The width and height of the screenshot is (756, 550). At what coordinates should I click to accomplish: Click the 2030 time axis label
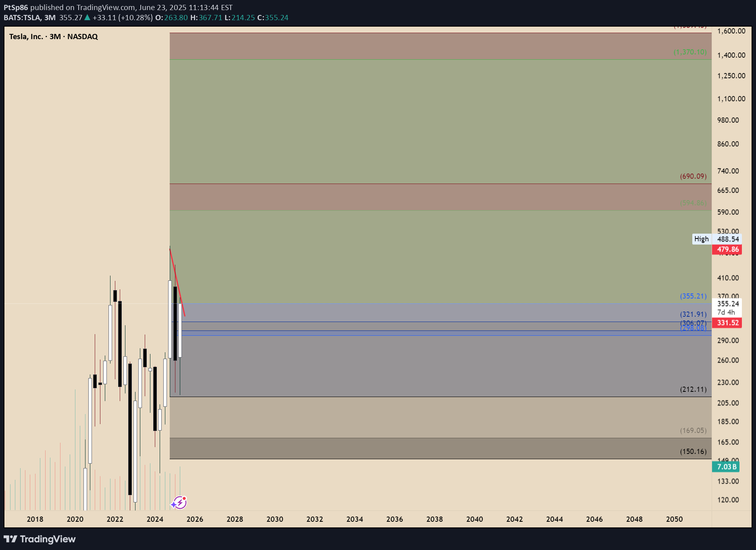pyautogui.click(x=275, y=519)
